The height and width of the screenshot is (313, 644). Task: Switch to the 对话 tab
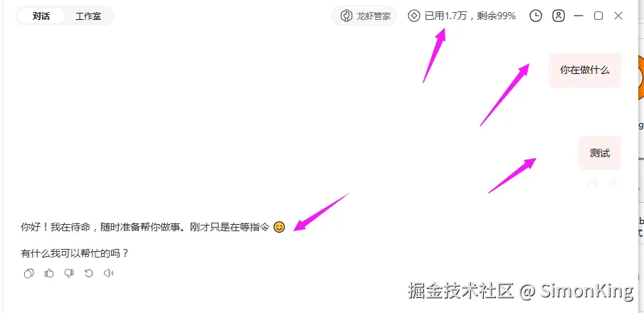click(x=41, y=16)
